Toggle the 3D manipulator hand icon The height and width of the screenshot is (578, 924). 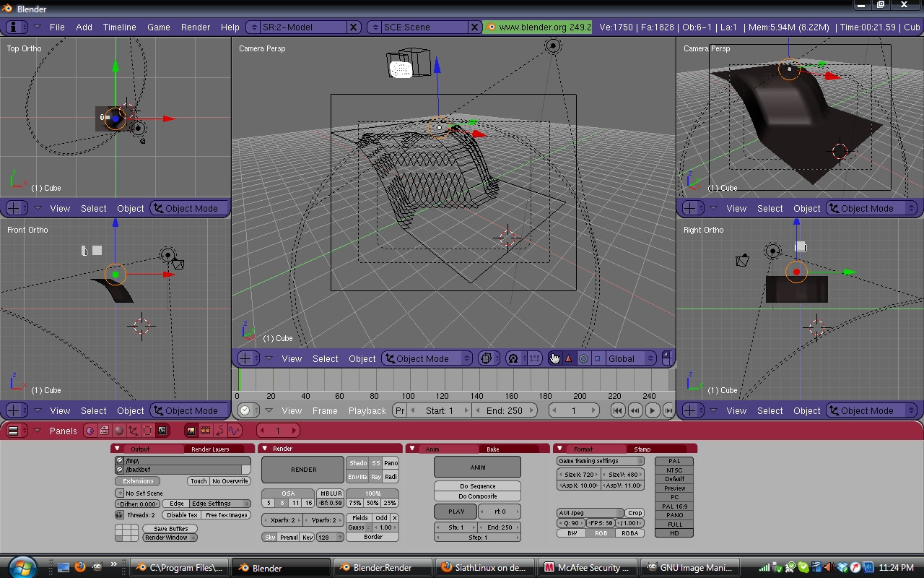coord(554,358)
